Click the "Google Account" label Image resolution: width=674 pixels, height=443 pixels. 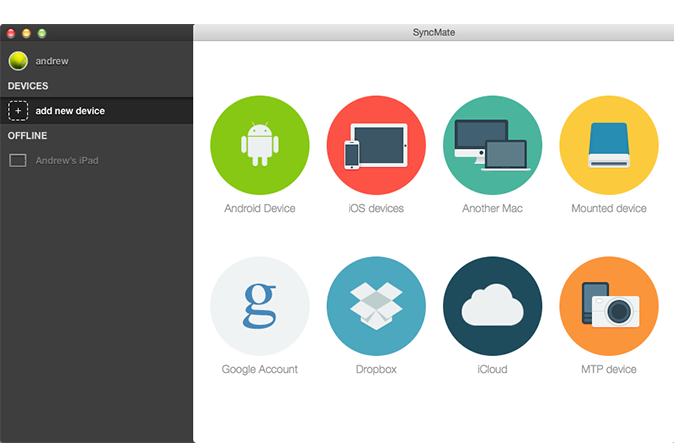point(260,370)
